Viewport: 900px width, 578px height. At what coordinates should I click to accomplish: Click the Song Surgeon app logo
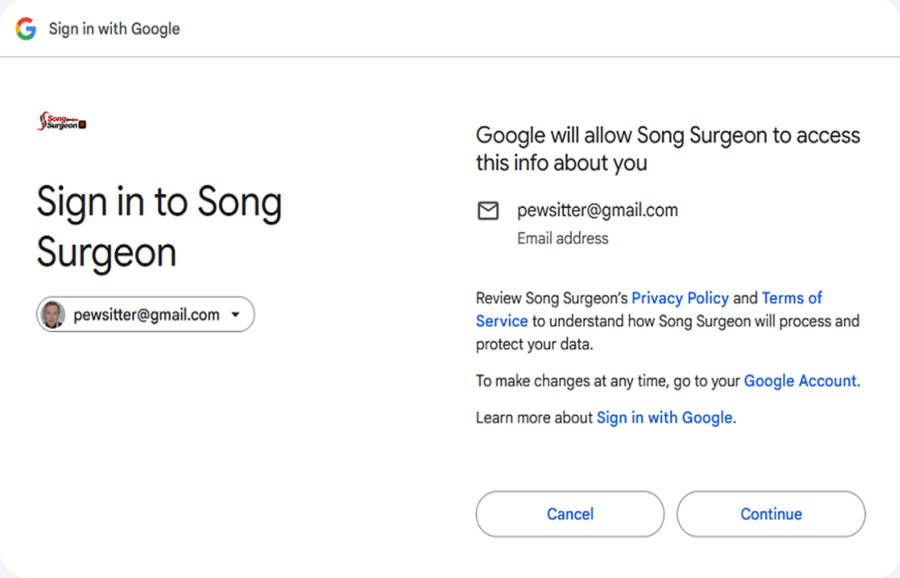pyautogui.click(x=62, y=123)
